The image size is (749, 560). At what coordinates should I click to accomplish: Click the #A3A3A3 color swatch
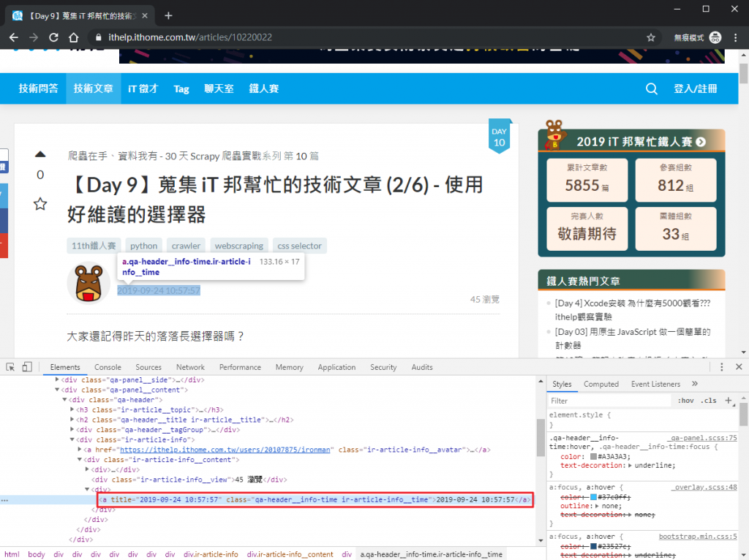pos(593,457)
